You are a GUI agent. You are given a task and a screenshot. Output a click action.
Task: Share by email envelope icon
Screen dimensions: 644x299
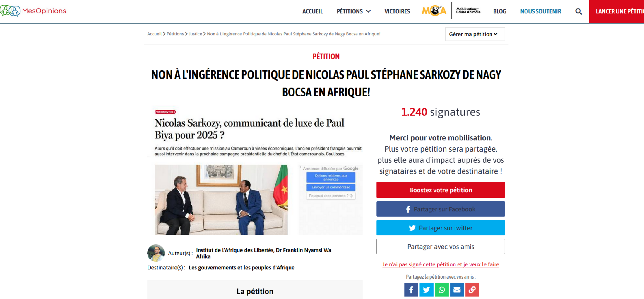point(457,290)
